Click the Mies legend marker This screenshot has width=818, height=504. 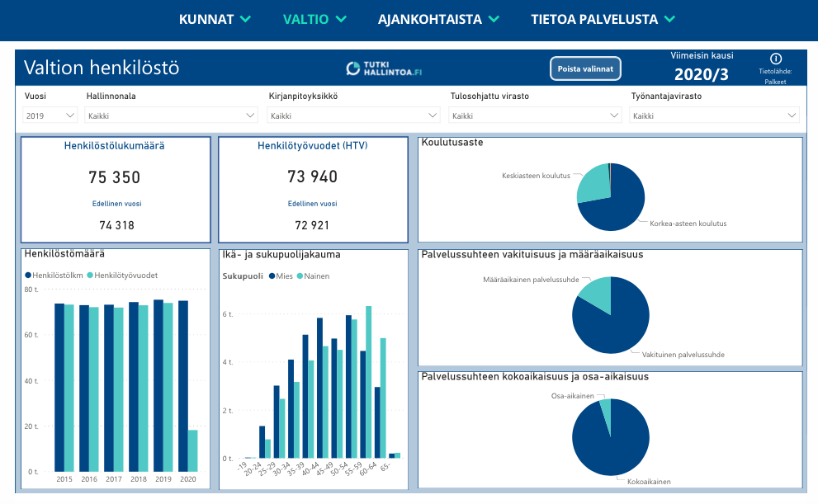(272, 276)
